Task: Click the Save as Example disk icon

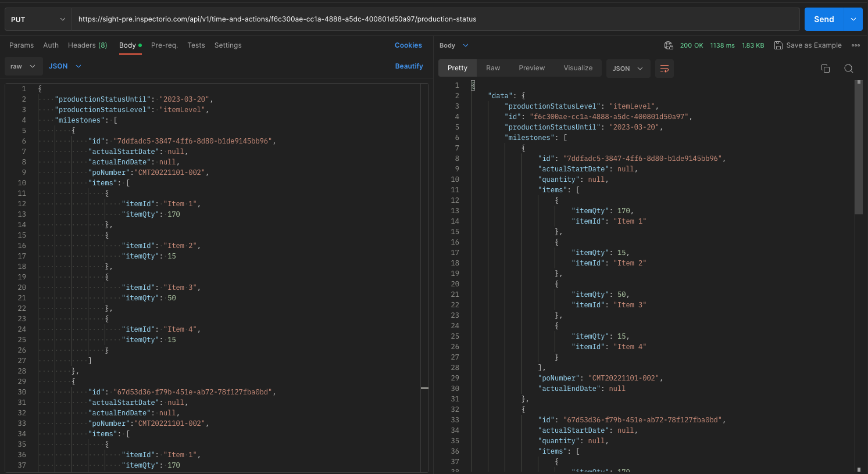Action: pyautogui.click(x=778, y=45)
